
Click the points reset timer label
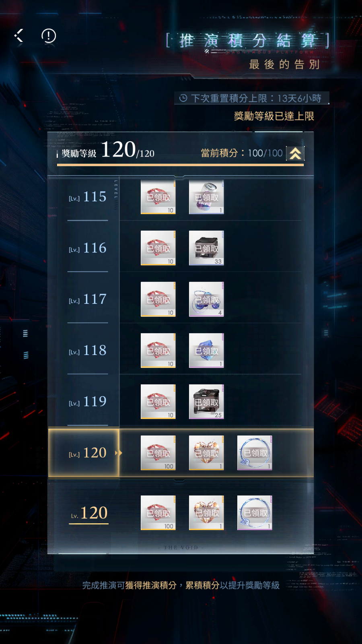point(251,98)
